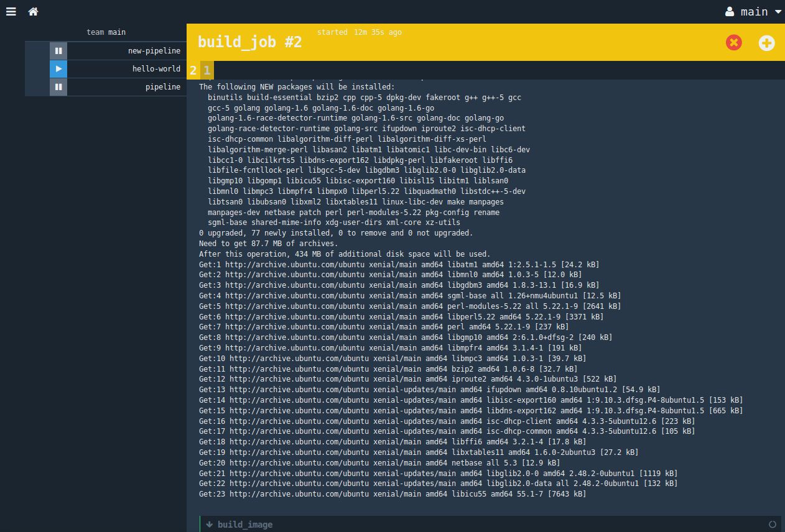Click the line 'Need to get 87.7 MB of archives.'
The image size is (785, 532).
point(269,244)
